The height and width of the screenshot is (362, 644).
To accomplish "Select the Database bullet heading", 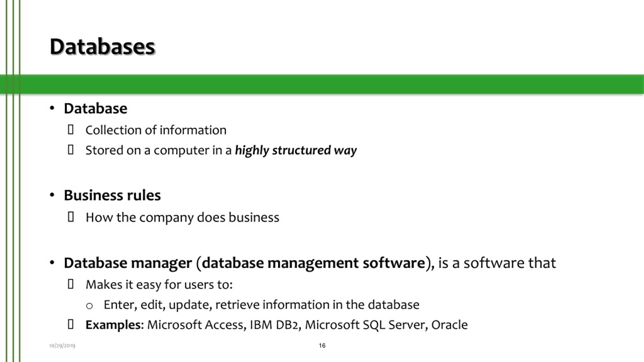I will 96,109.
